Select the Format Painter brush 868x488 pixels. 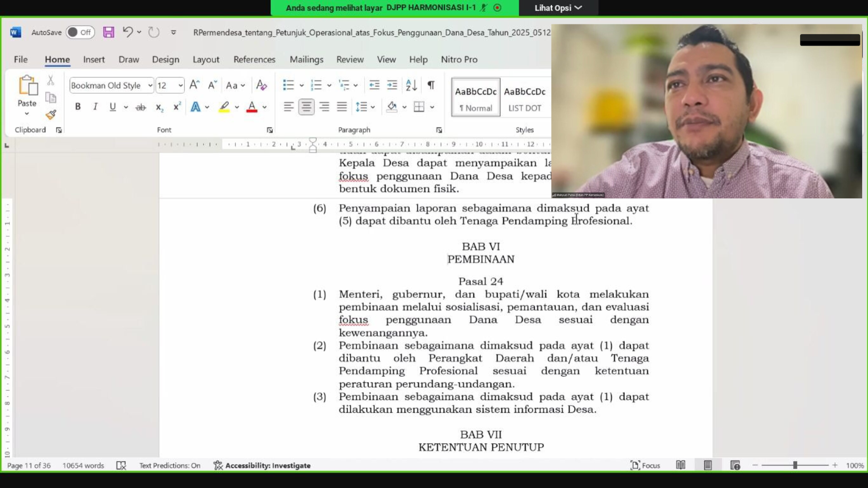[51, 115]
